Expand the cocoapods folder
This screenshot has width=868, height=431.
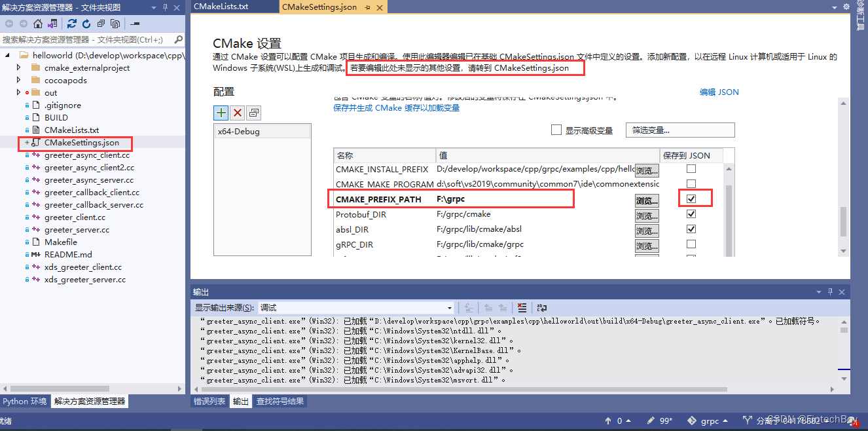coord(18,81)
